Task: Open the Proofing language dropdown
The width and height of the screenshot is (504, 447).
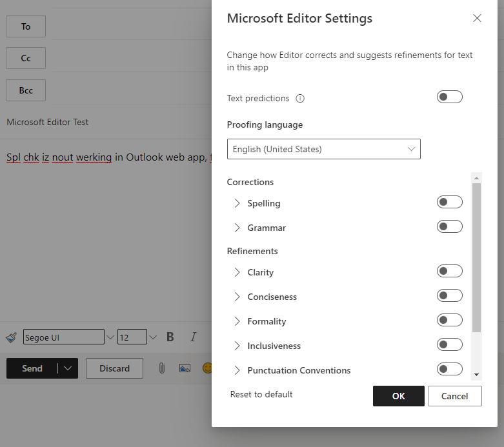Action: 324,149
